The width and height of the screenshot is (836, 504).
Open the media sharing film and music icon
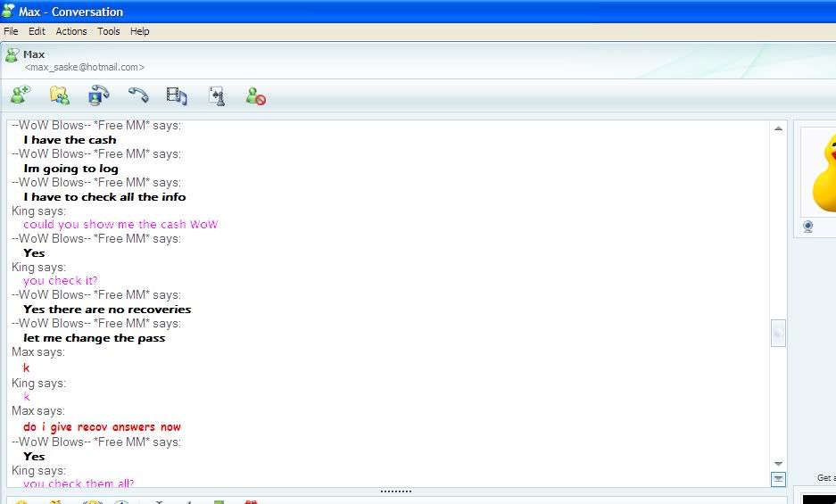click(177, 95)
